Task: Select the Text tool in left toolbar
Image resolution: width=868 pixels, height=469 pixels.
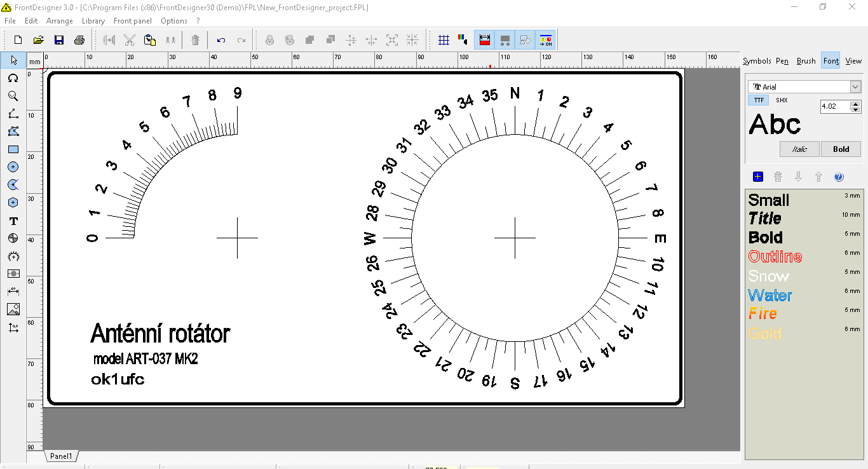Action: 13,221
